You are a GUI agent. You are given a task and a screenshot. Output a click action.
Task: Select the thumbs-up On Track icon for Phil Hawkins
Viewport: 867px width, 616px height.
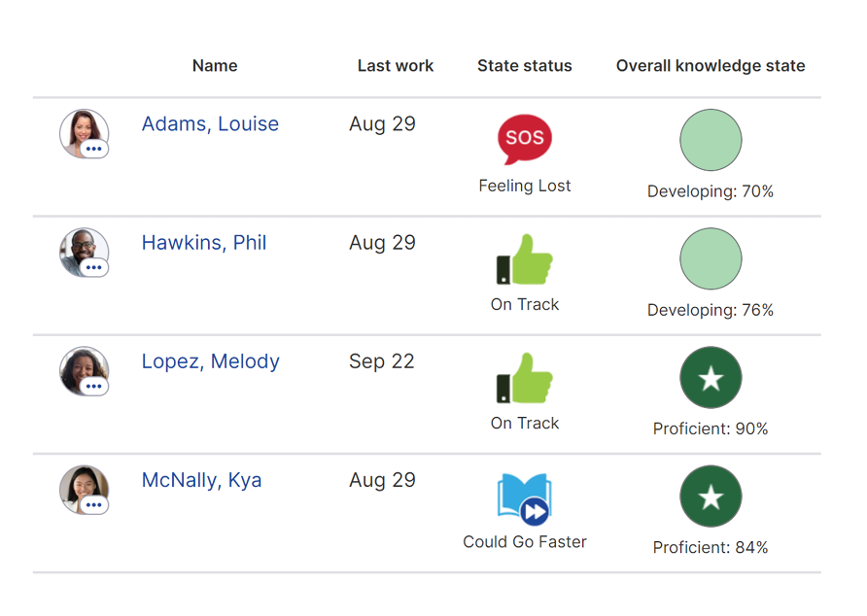tap(524, 257)
